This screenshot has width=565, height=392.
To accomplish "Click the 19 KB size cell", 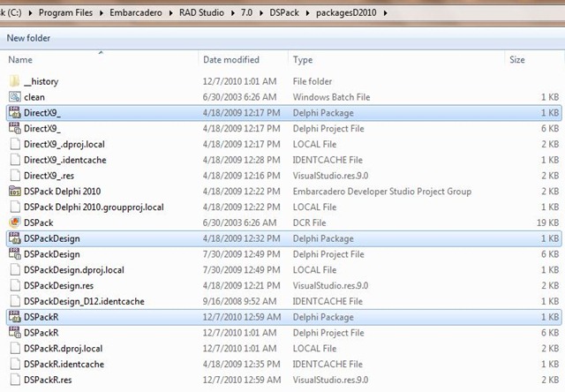I will 547,223.
